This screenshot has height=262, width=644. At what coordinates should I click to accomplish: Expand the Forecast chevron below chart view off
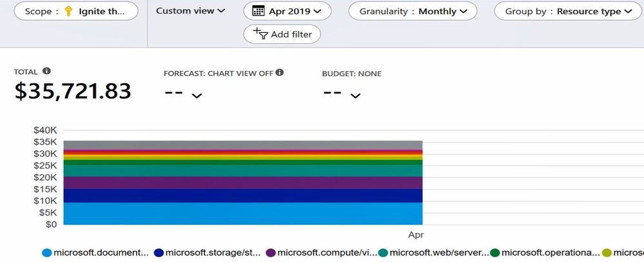pos(197,96)
